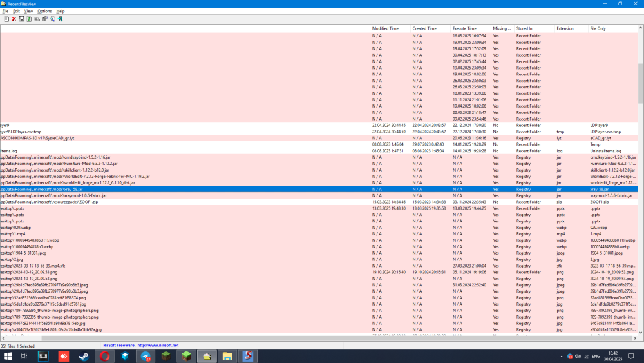644x363 pixels.
Task: Click the red S taskbar icon
Action: click(248, 357)
